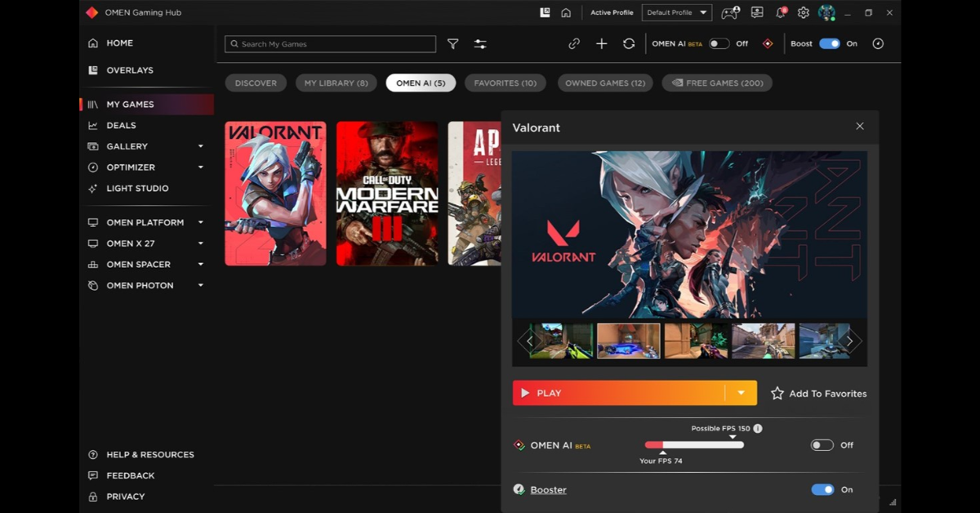Image resolution: width=980 pixels, height=513 pixels.
Task: Switch to the Discover tab
Action: pos(256,83)
